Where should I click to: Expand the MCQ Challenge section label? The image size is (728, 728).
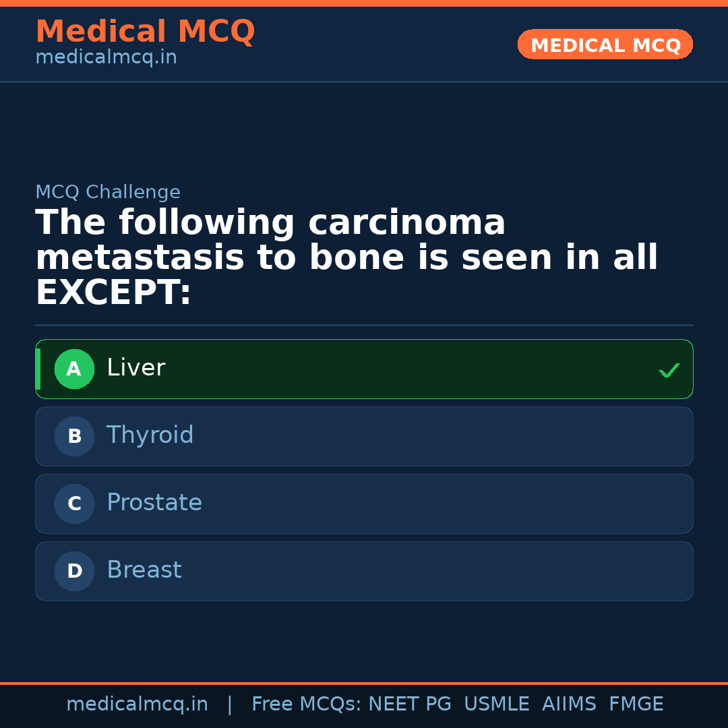coord(108,192)
